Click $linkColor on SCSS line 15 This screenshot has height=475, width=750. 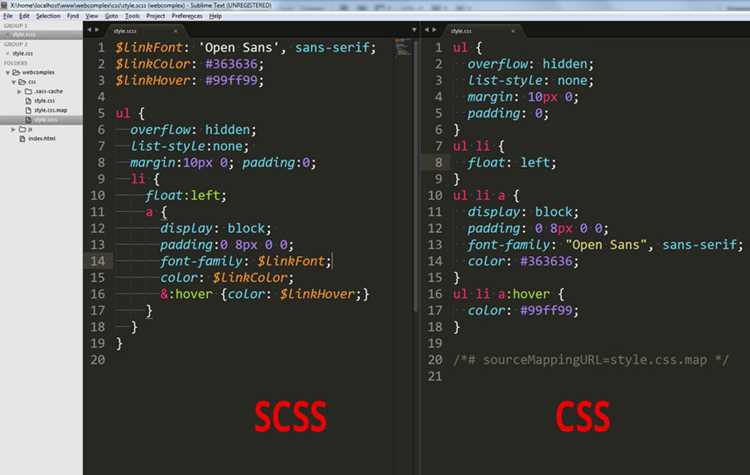pos(250,277)
